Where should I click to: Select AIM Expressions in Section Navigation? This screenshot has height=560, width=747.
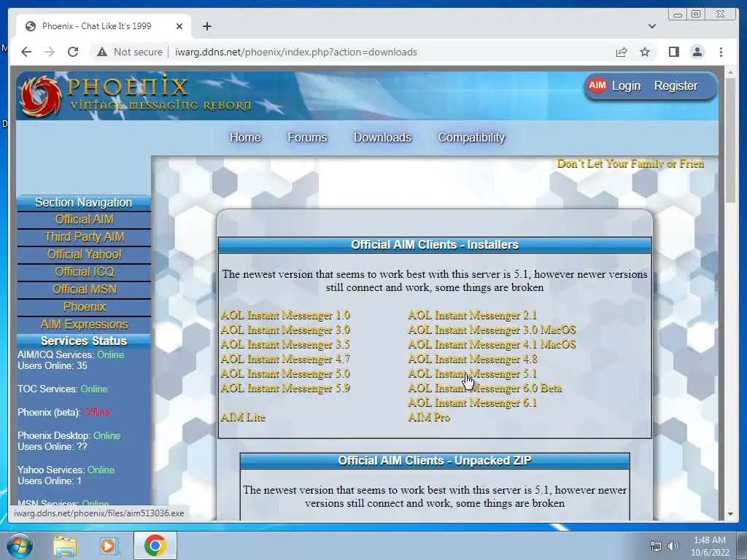(x=84, y=324)
